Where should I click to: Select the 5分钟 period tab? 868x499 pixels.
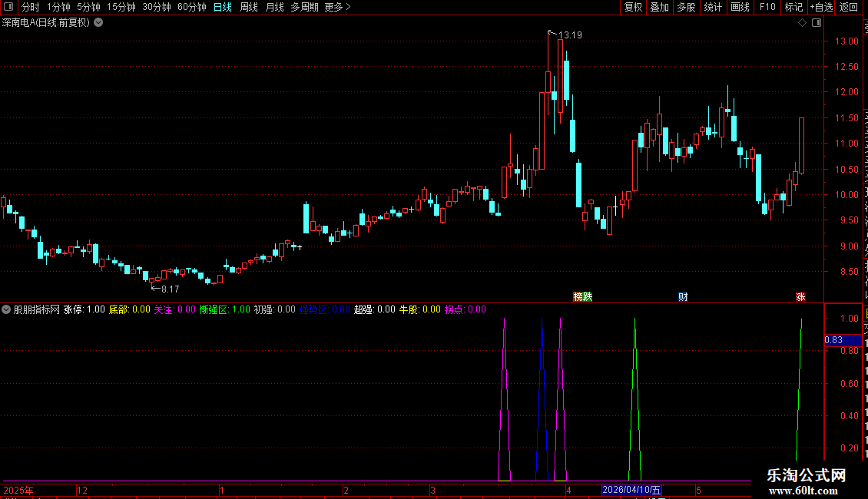coord(88,7)
